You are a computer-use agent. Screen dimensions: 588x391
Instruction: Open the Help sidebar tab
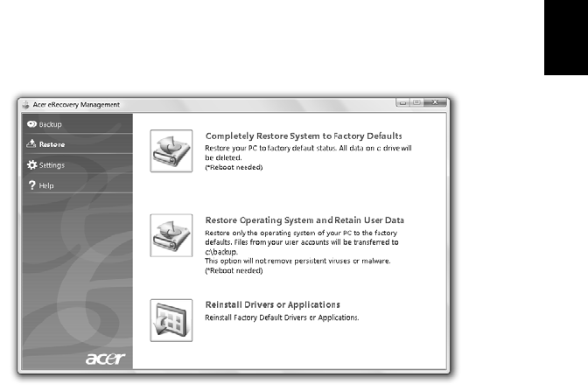pyautogui.click(x=77, y=185)
